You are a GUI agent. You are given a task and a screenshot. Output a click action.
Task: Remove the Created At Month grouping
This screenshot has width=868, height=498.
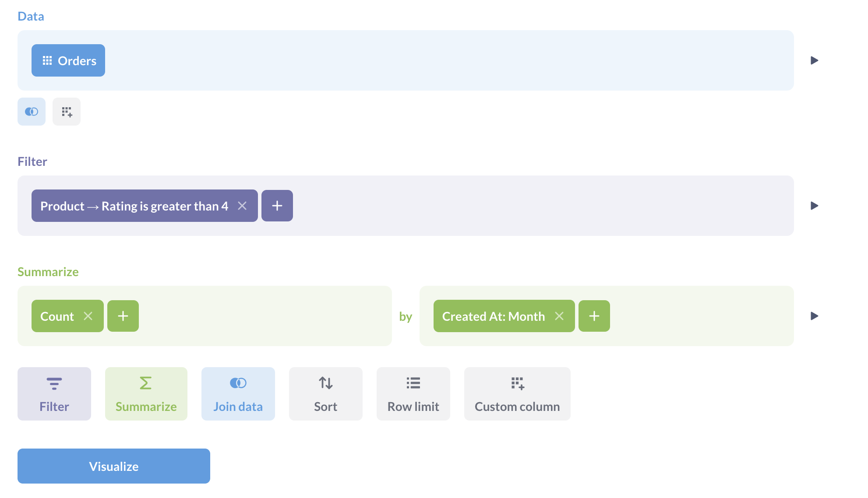tap(559, 316)
